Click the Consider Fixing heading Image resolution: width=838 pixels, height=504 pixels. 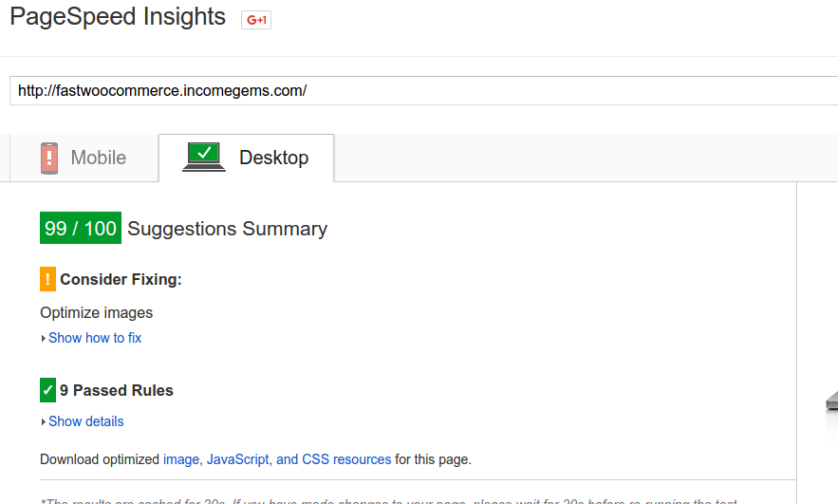121,279
